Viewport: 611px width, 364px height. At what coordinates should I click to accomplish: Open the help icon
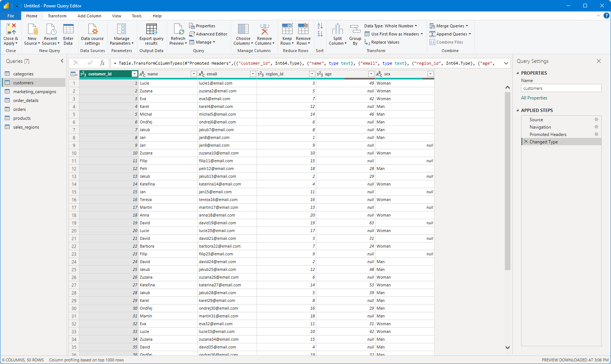[607, 16]
